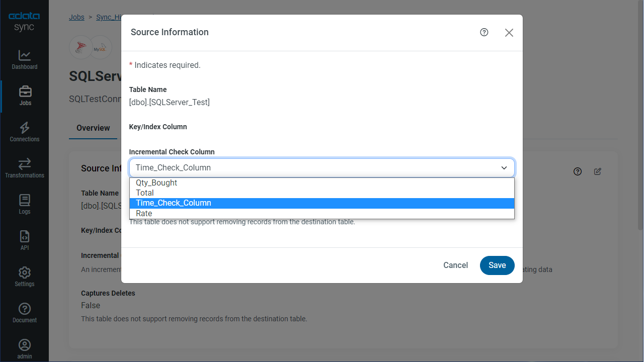Screen dimensions: 644x362
Task: Go to the Jobs section icon
Action: tap(25, 92)
